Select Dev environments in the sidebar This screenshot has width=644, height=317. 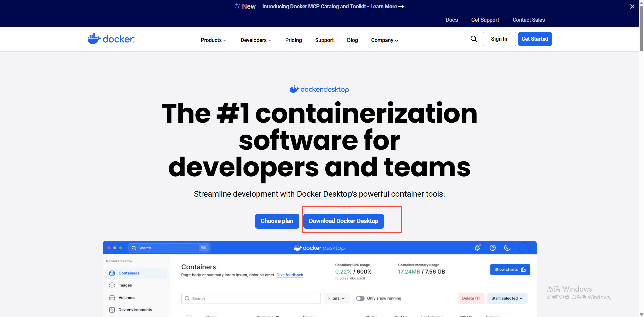[135, 309]
